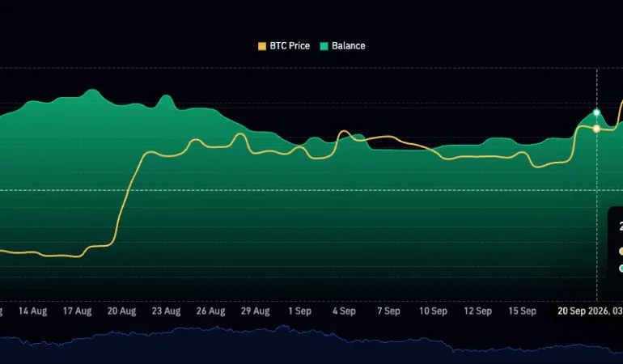Select the BTC Price data point on 20 Sep
623x364 pixels.
(x=596, y=129)
